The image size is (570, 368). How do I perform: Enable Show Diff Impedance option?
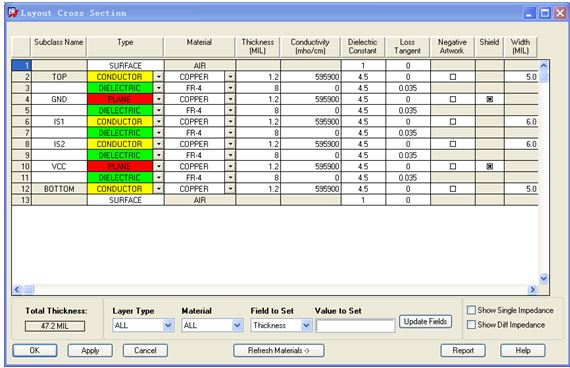click(x=471, y=324)
